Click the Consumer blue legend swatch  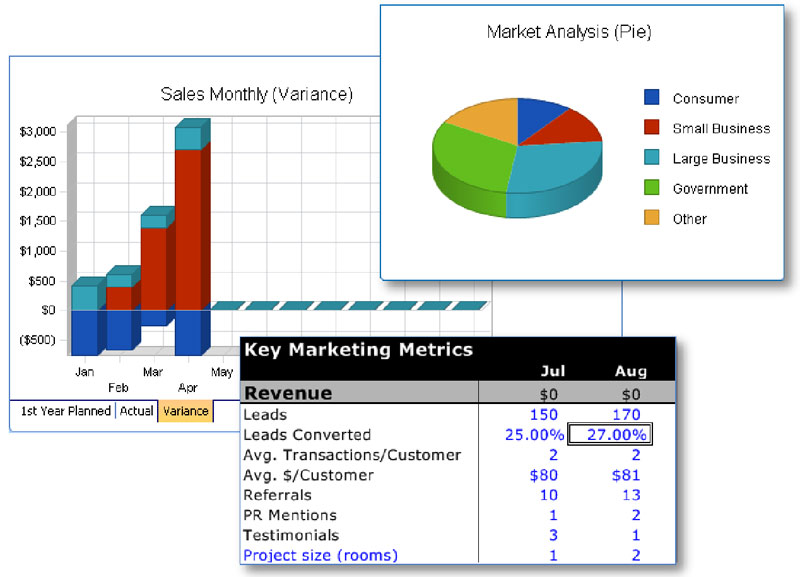click(652, 98)
